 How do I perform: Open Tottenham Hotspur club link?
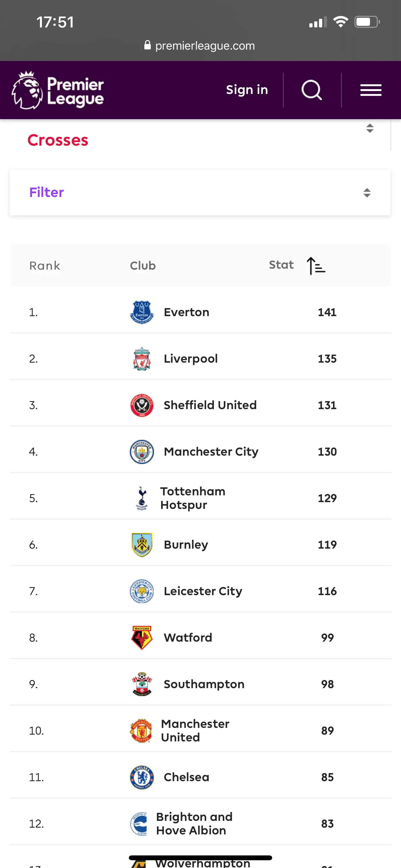click(192, 498)
